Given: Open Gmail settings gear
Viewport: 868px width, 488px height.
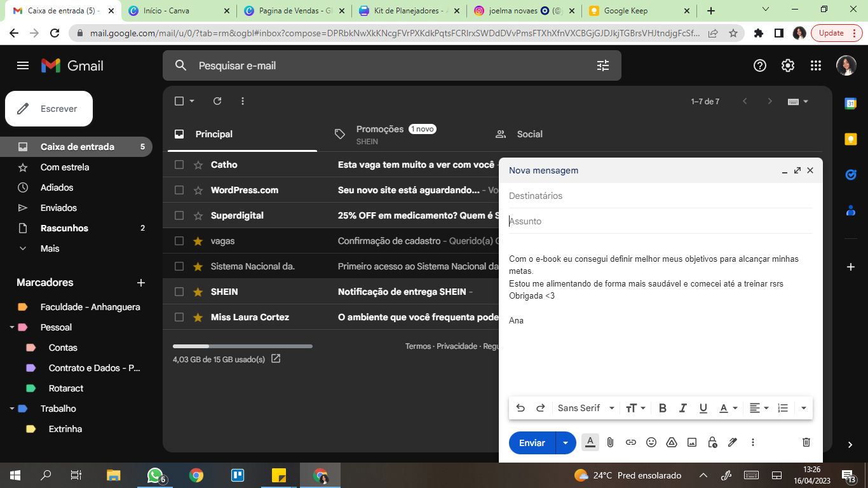Looking at the screenshot, I should coord(788,65).
